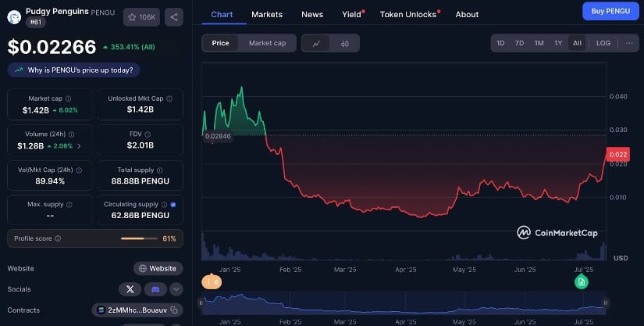Select the Market cap toggle
The width and height of the screenshot is (644, 326).
coord(268,43)
